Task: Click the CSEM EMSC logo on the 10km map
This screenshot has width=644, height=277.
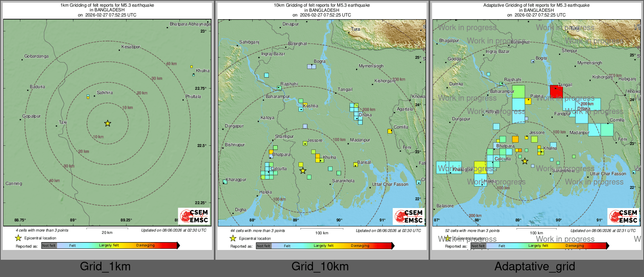Action: pyautogui.click(x=409, y=216)
